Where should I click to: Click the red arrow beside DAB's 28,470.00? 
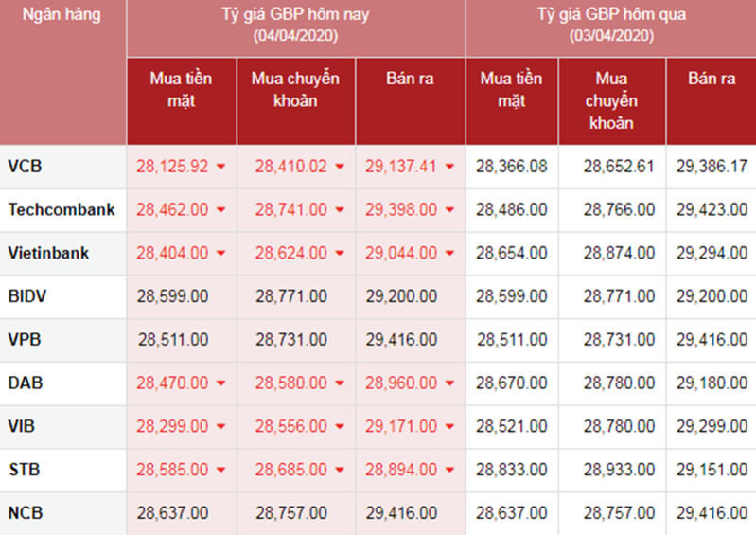tap(221, 384)
